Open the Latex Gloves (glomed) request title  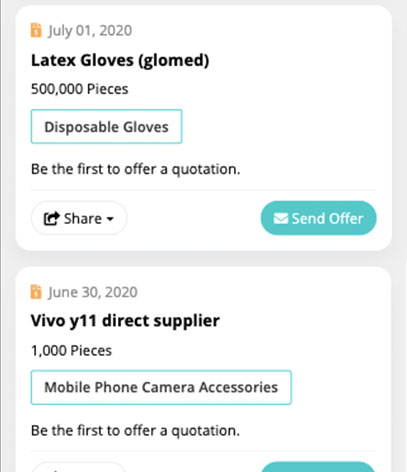pyautogui.click(x=120, y=61)
